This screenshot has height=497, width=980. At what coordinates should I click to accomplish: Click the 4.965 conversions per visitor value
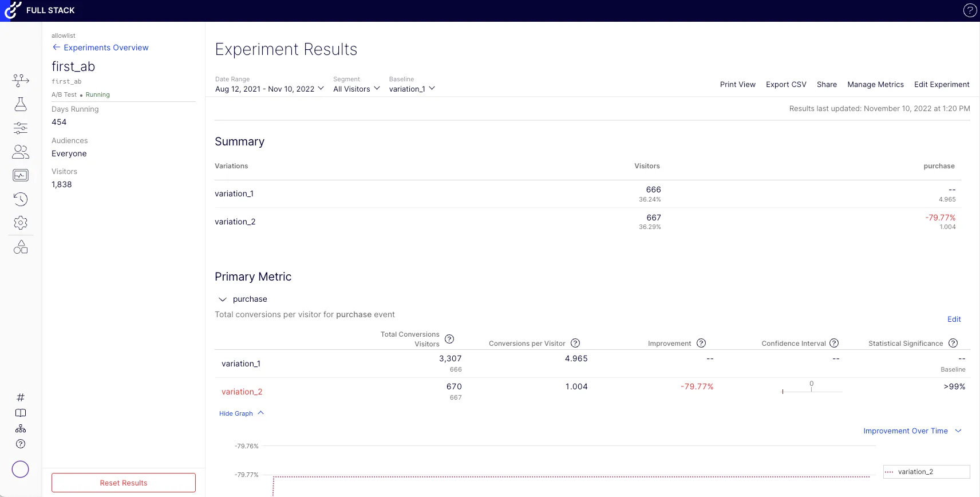coord(576,358)
